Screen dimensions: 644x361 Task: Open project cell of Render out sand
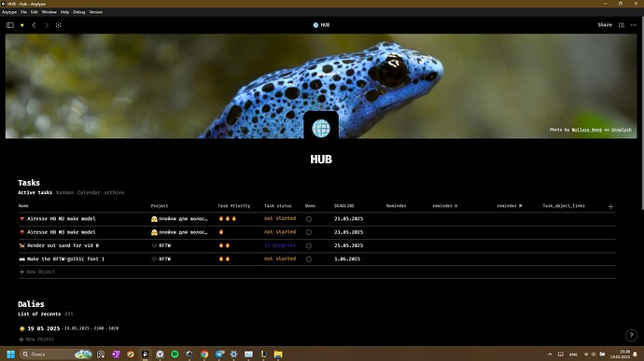[x=161, y=245]
